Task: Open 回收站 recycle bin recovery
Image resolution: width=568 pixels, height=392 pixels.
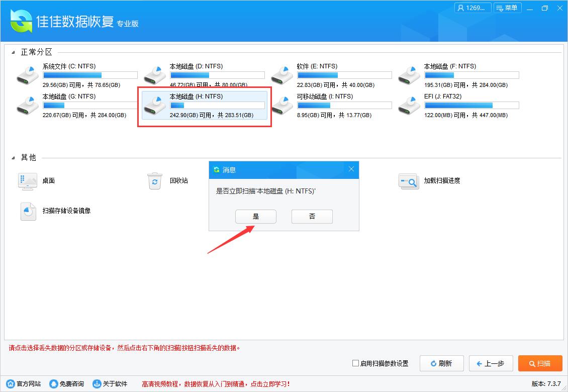Action: (155, 181)
